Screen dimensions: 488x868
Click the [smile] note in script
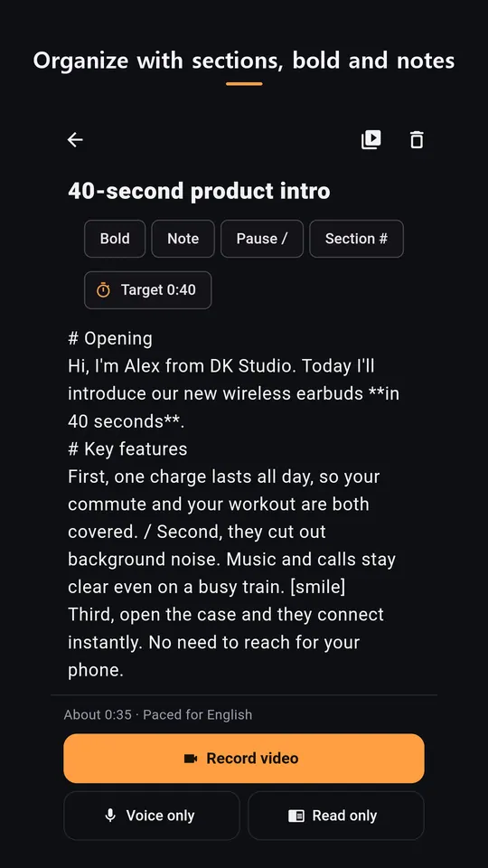[x=317, y=587]
